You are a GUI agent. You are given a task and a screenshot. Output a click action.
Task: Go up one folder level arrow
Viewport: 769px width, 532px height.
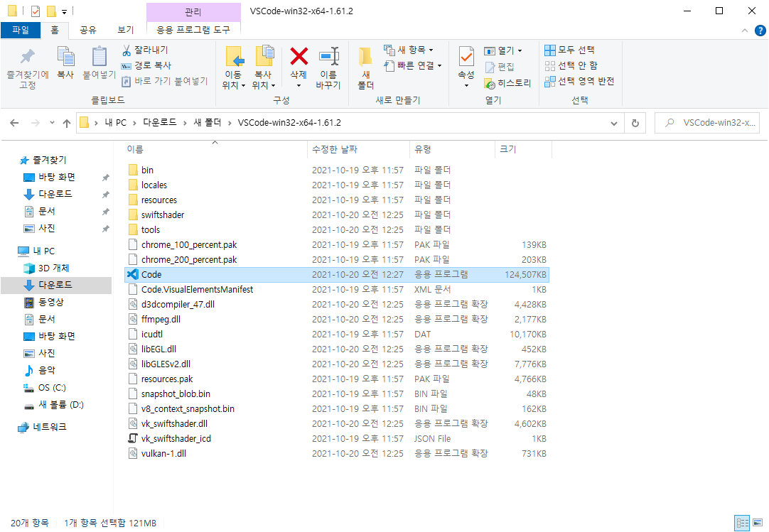tap(67, 123)
